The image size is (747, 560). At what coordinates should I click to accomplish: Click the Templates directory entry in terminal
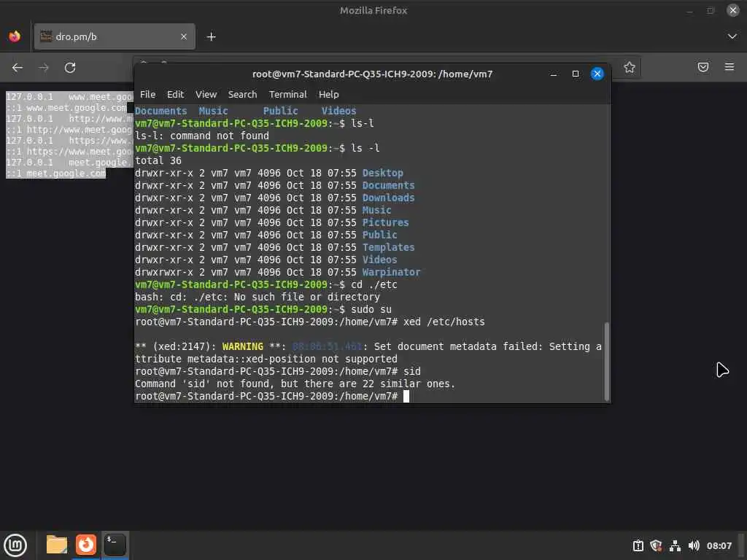pos(388,247)
